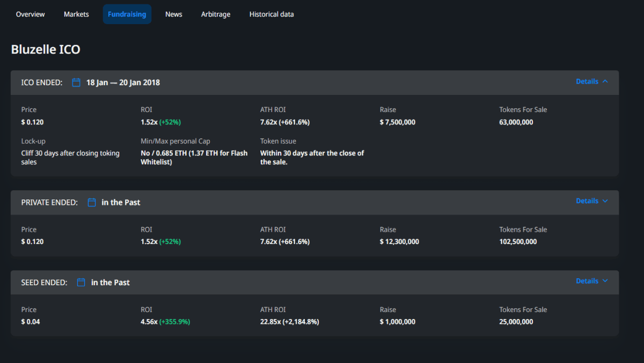Click the 25,000,000 tokens for sale value

pyautogui.click(x=516, y=322)
